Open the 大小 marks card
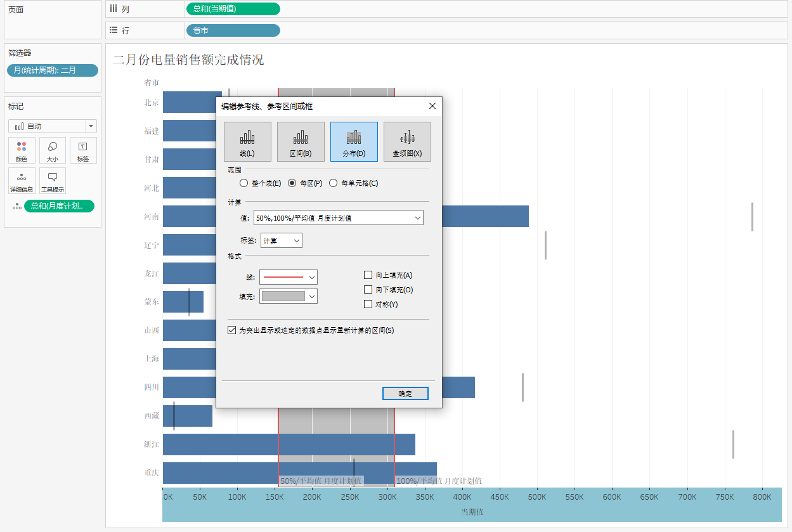The width and height of the screenshot is (792, 532). [x=53, y=151]
